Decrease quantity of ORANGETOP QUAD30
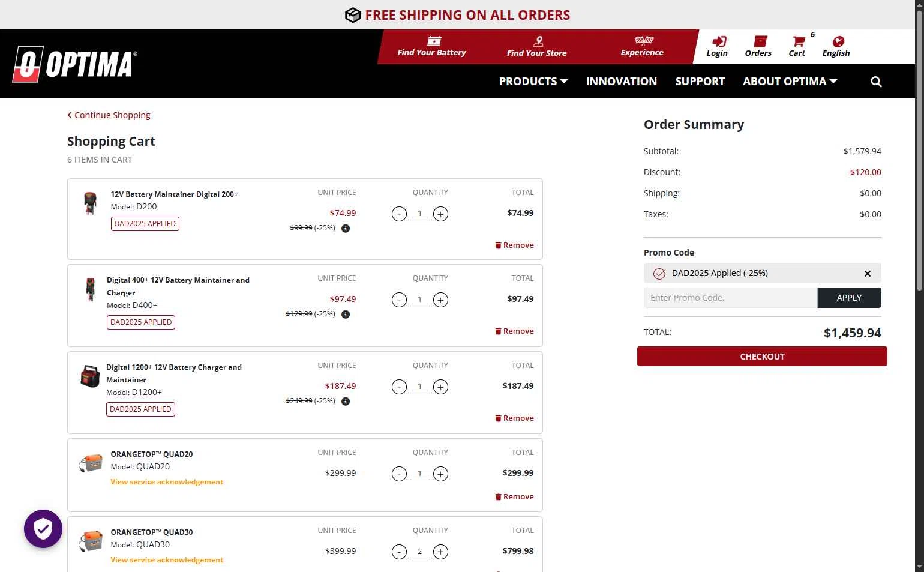The image size is (924, 572). pyautogui.click(x=399, y=552)
